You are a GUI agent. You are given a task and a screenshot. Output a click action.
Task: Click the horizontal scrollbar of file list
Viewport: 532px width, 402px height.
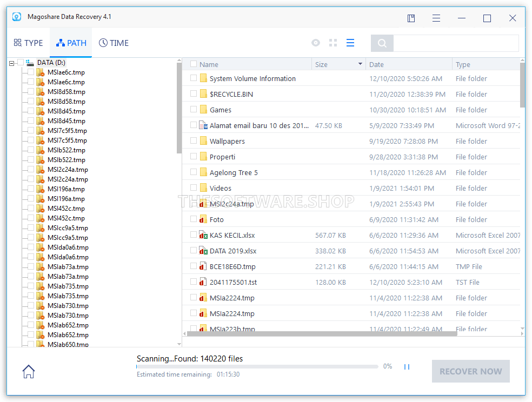point(322,333)
